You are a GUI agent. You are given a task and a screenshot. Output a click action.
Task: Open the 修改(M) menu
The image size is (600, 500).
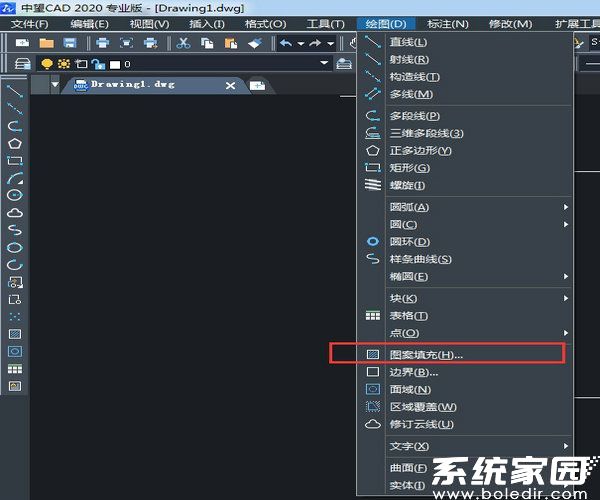tap(510, 24)
